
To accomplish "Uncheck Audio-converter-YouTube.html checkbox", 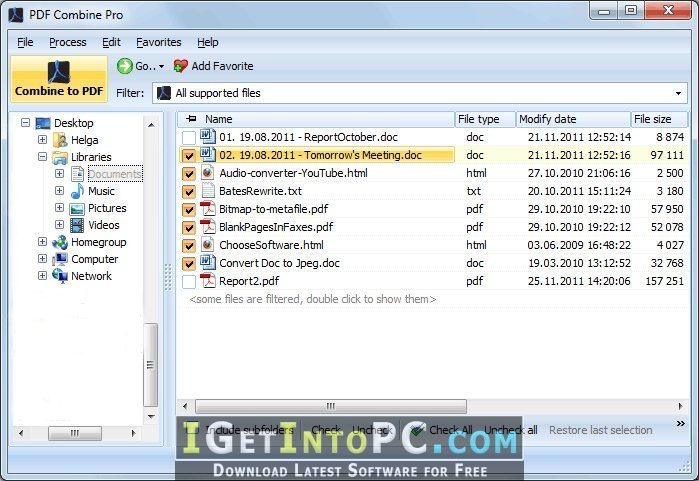I will point(189,173).
